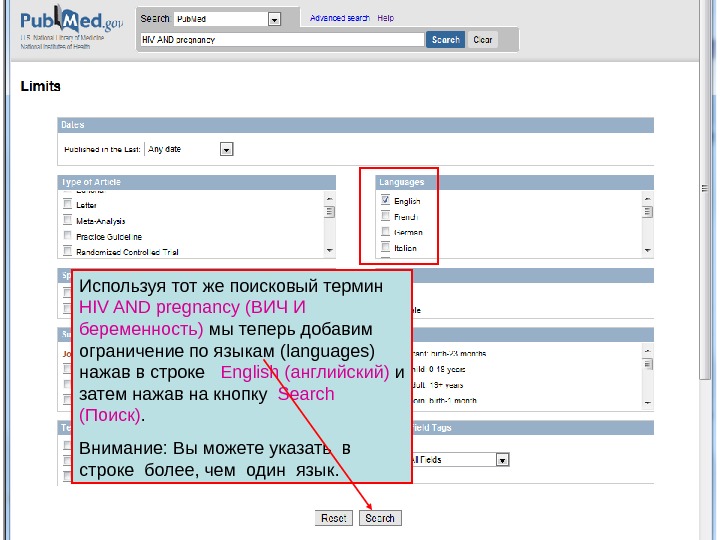720x540 pixels.
Task: Check the Meta-Analysis article type
Action: coord(68,219)
